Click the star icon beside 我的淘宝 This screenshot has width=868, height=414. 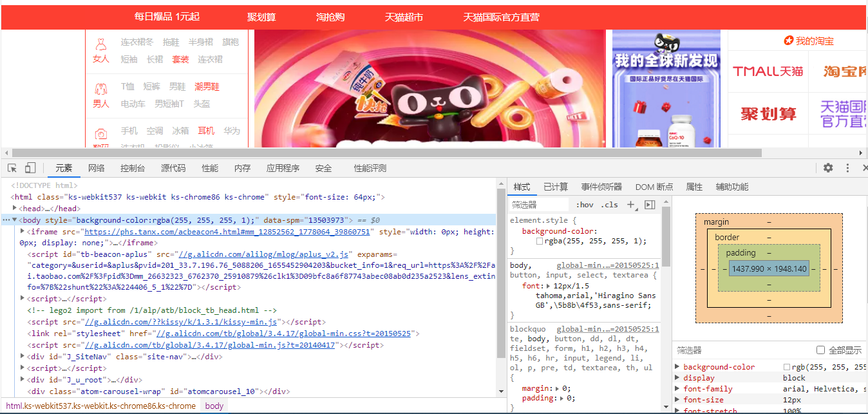click(x=788, y=41)
